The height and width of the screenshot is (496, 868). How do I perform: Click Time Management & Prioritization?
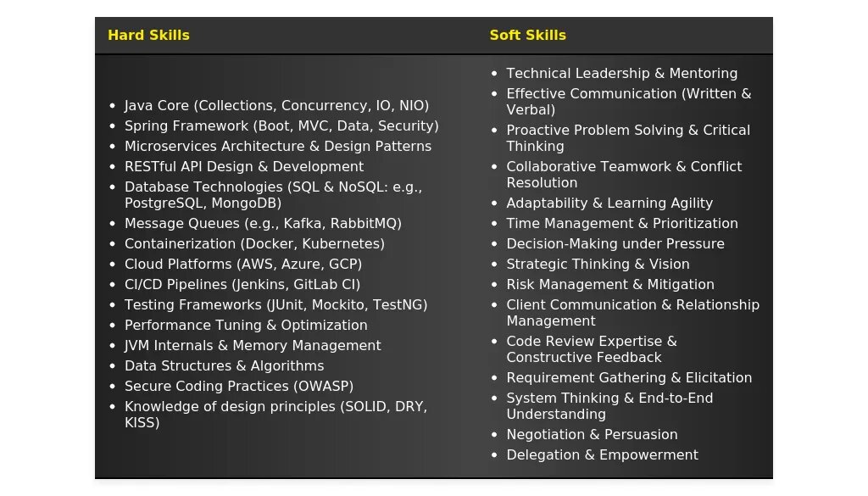click(622, 224)
